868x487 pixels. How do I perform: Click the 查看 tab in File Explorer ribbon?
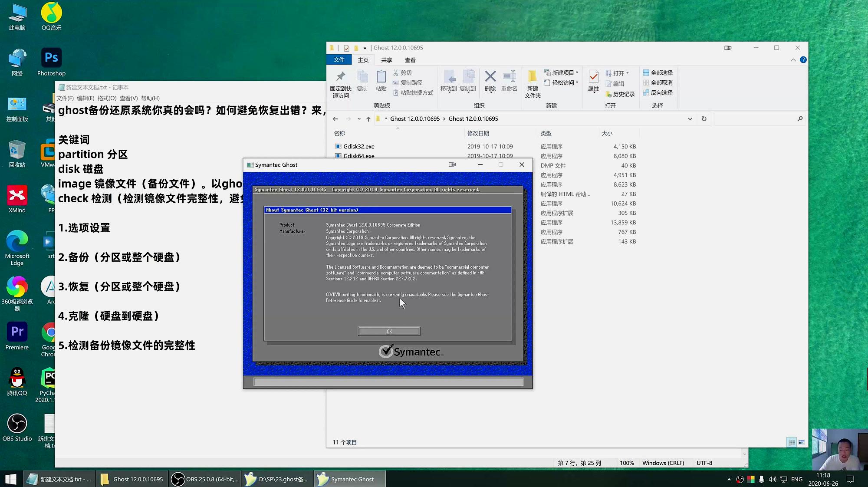[x=410, y=59]
